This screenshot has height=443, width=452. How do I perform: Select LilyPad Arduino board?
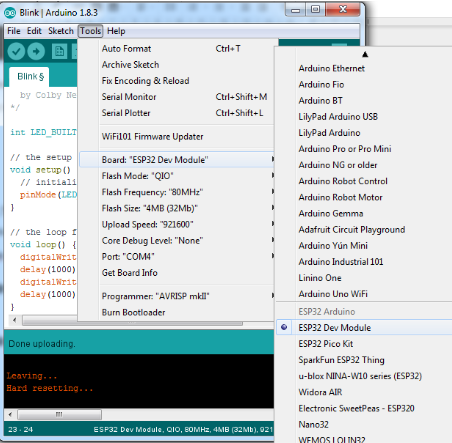364,133
